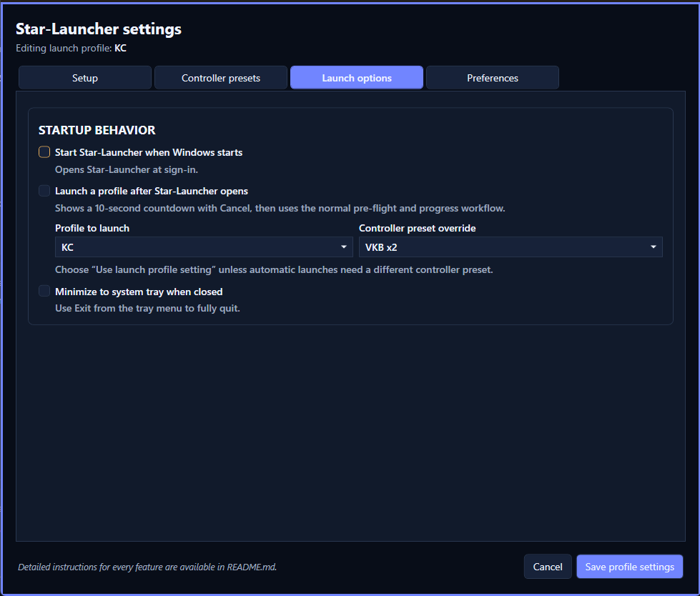Click the Cancel button
Image resolution: width=700 pixels, height=596 pixels.
(x=547, y=567)
